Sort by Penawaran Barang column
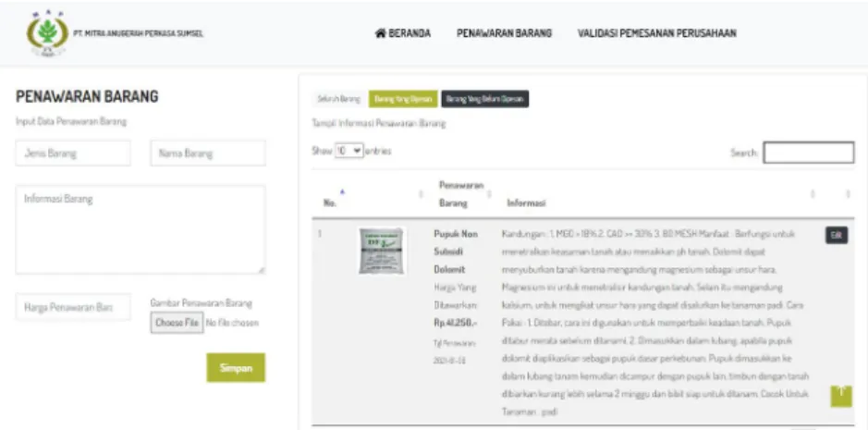The height and width of the screenshot is (430, 868). click(463, 194)
